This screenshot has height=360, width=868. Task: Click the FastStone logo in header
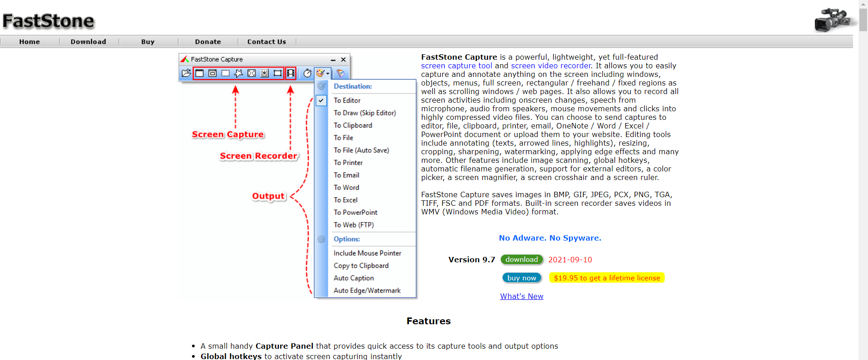[x=48, y=21]
